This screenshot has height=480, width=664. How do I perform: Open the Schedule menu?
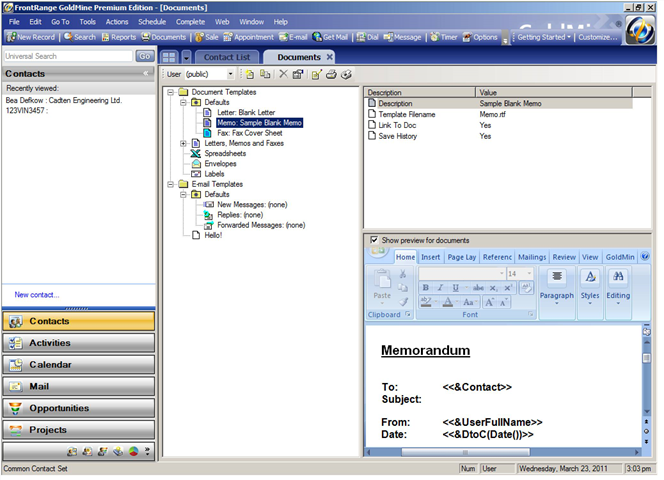pyautogui.click(x=152, y=21)
